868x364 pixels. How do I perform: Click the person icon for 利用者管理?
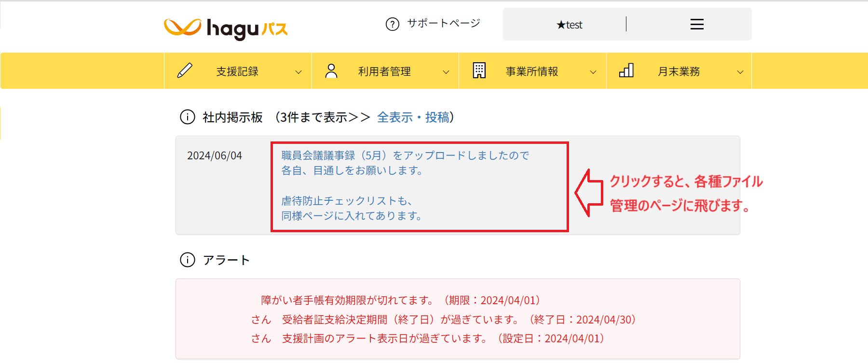(x=331, y=71)
